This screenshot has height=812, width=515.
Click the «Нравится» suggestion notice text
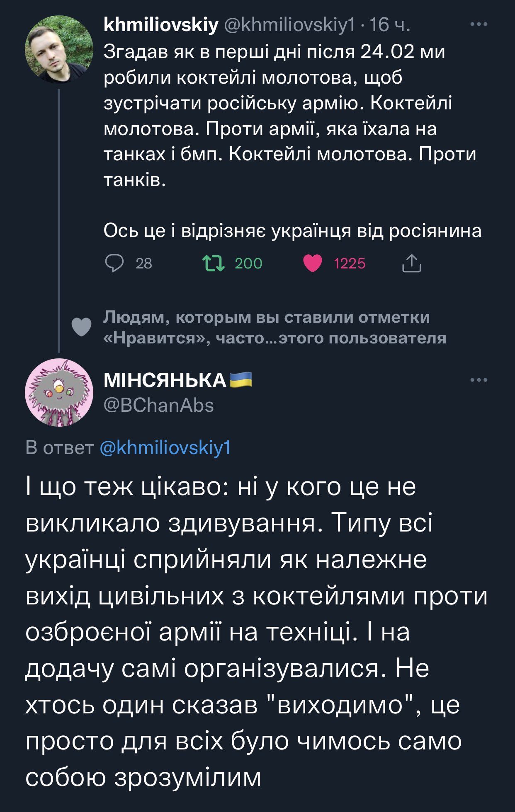[x=275, y=328]
